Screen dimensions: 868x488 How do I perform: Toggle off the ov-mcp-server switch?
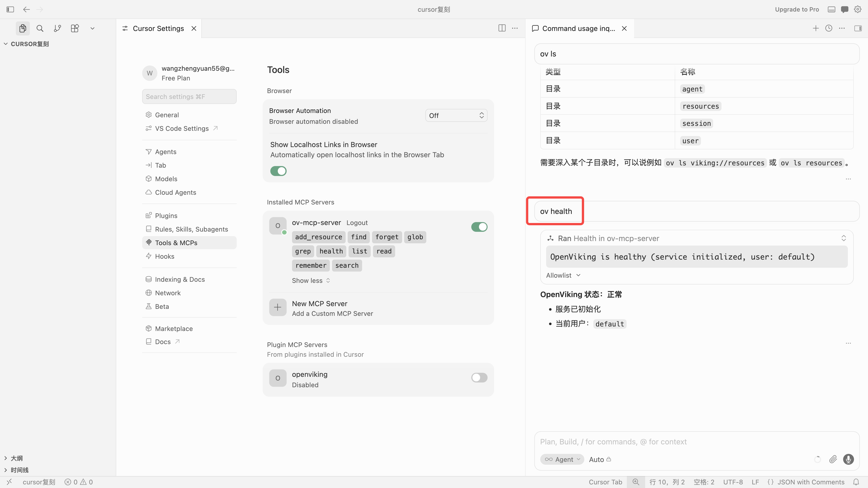click(x=479, y=227)
